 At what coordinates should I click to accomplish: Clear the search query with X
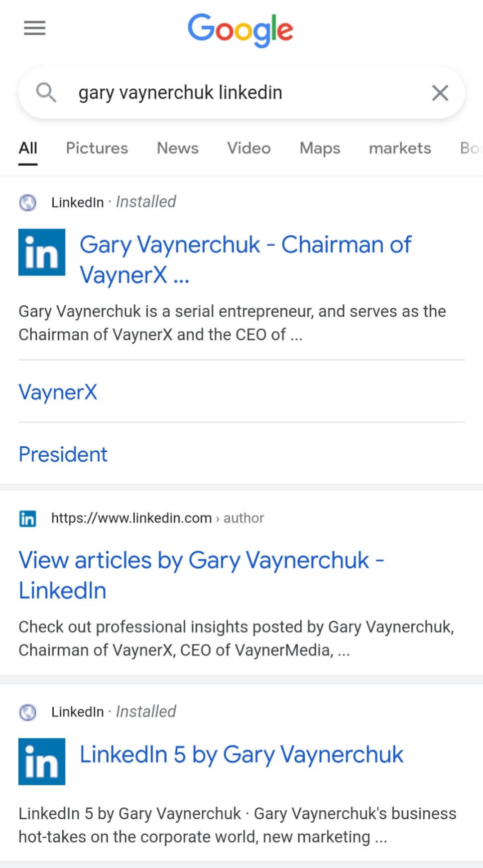coord(440,93)
